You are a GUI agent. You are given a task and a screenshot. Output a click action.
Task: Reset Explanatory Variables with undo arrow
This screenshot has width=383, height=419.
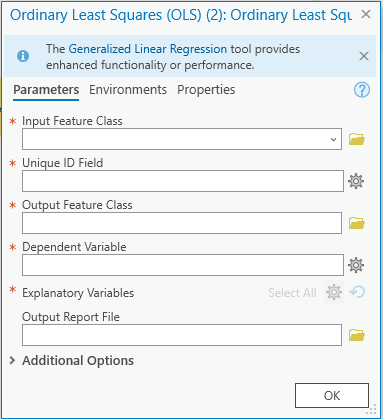coord(357,292)
